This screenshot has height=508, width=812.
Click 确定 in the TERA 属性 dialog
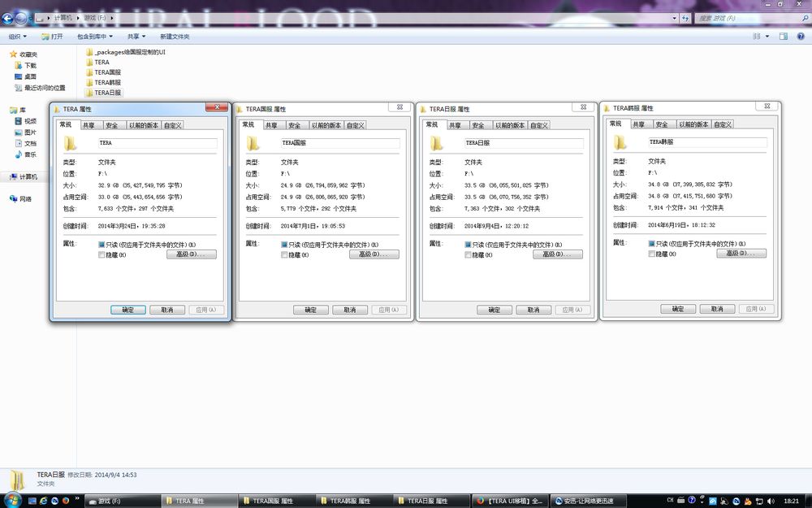click(128, 310)
